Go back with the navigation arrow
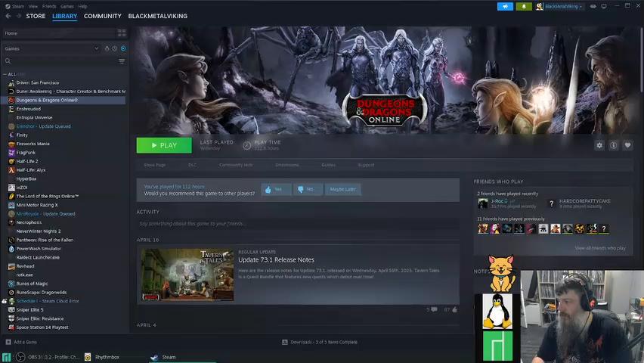The height and width of the screenshot is (363, 644). point(8,16)
